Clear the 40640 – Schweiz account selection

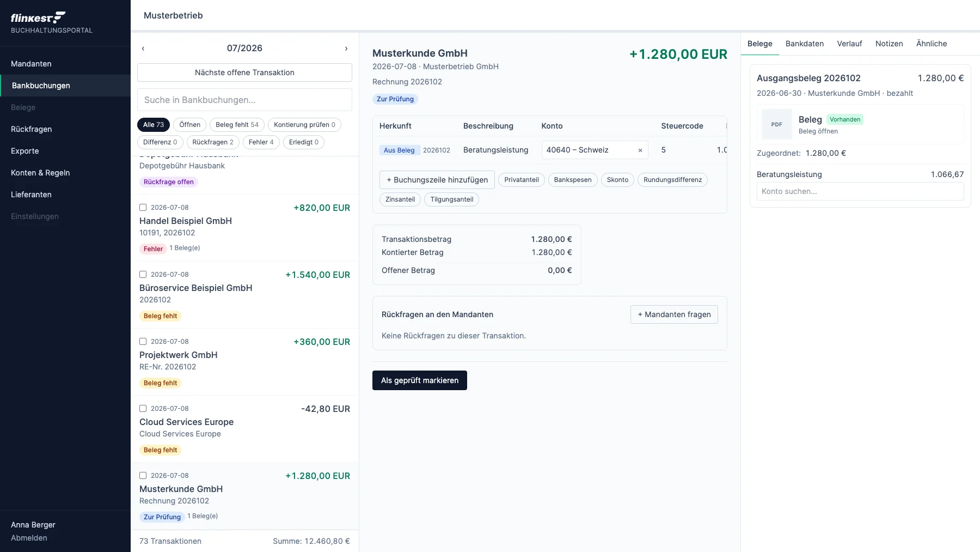click(x=640, y=150)
